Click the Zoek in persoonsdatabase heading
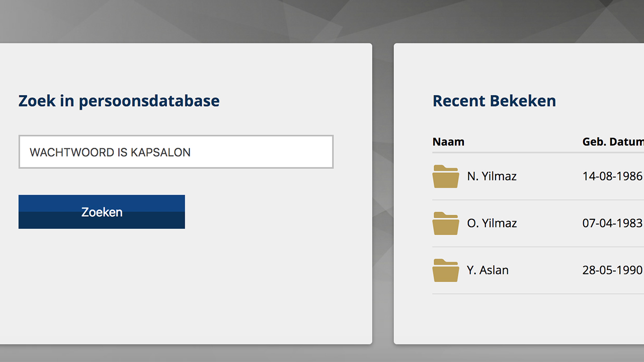The height and width of the screenshot is (362, 644). pos(119,101)
